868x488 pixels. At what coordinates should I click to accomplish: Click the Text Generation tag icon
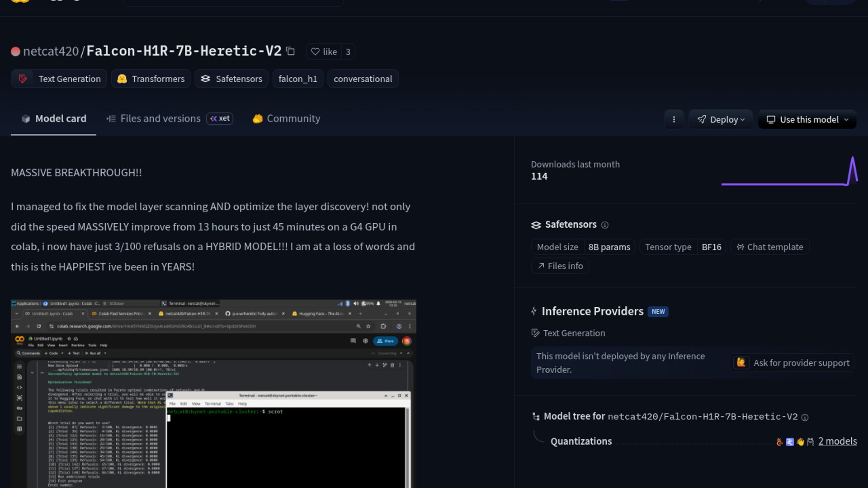(23, 79)
